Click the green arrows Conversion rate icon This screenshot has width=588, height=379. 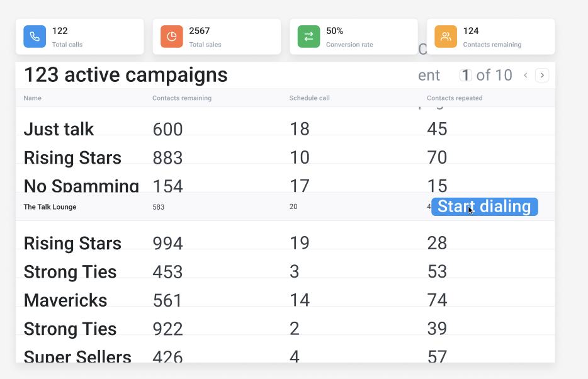[308, 37]
